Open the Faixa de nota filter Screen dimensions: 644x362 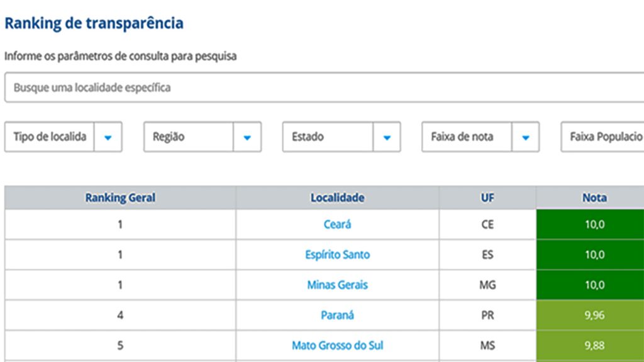[x=467, y=137]
